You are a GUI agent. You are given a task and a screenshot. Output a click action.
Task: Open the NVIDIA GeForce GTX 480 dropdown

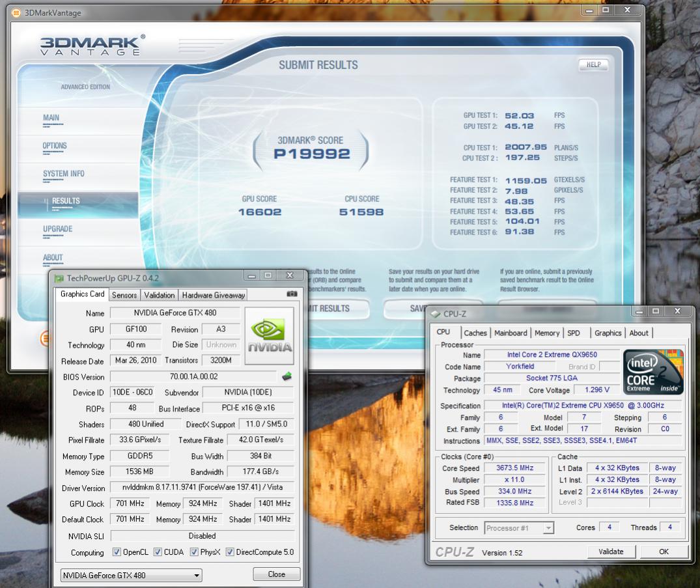pos(132,575)
